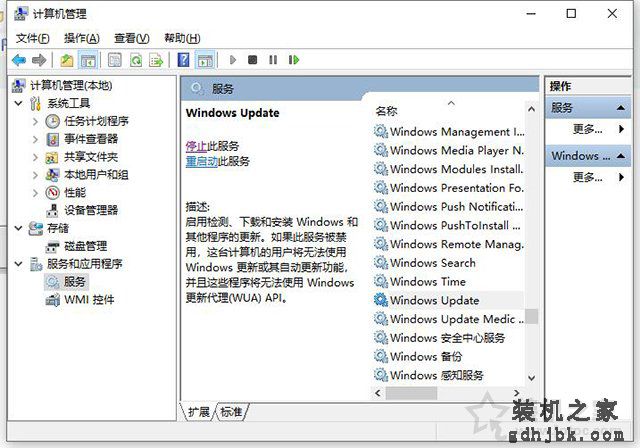Select Windows 感知服务 row
The image size is (640, 448).
449,375
